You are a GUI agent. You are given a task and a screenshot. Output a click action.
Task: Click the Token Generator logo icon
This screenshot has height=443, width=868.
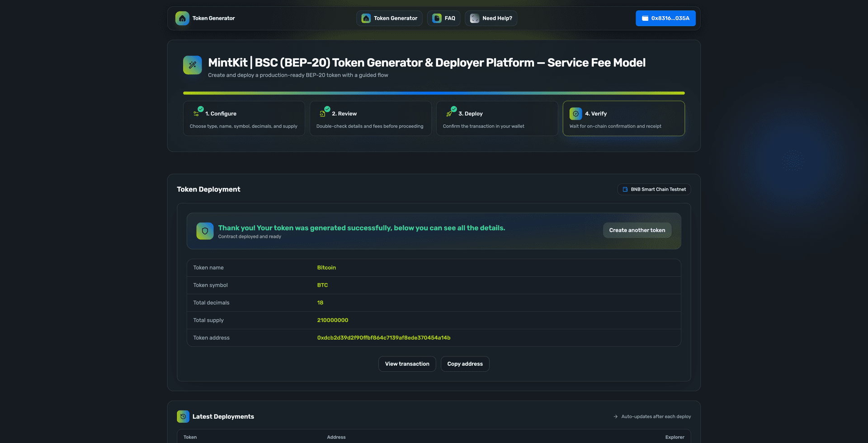pyautogui.click(x=182, y=19)
